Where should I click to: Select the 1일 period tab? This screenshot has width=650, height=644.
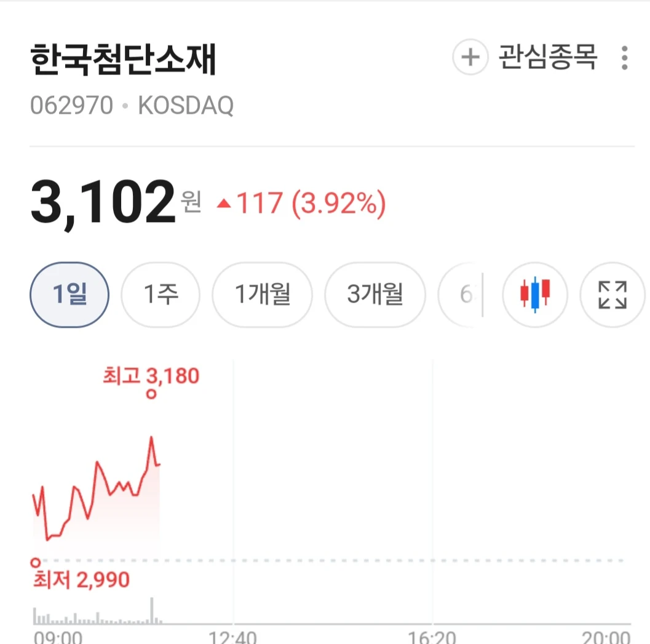click(69, 295)
